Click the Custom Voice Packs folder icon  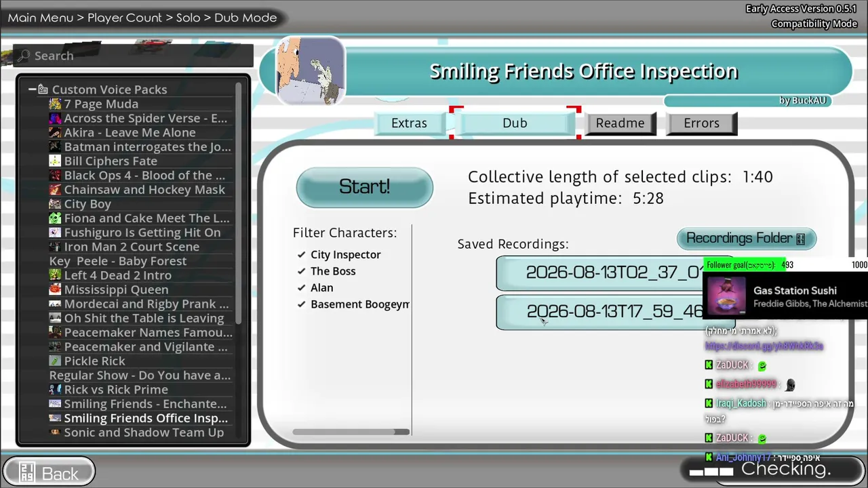(43, 89)
